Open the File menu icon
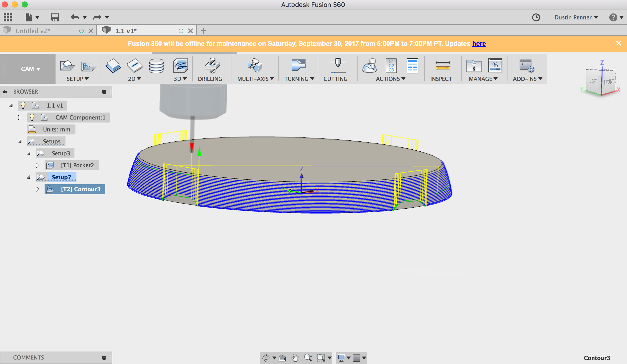 tap(29, 17)
